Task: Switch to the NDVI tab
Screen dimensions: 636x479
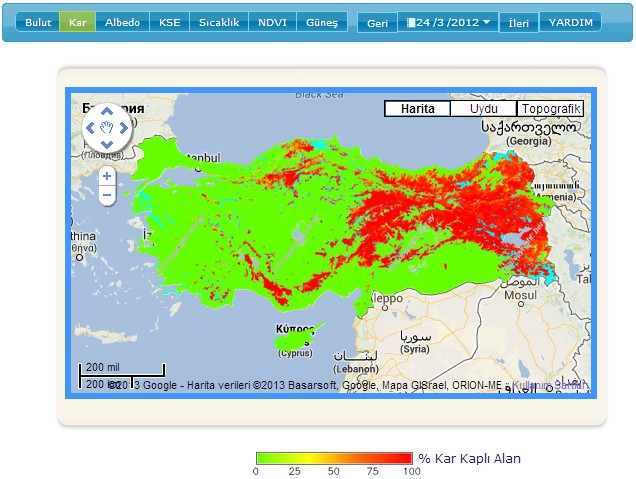Action: click(270, 22)
